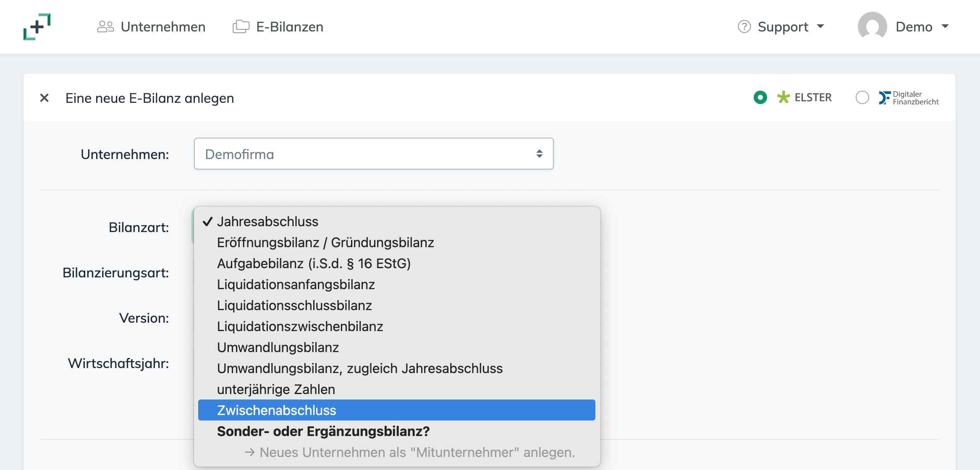
Task: Click the Support question mark icon
Action: coord(744,27)
